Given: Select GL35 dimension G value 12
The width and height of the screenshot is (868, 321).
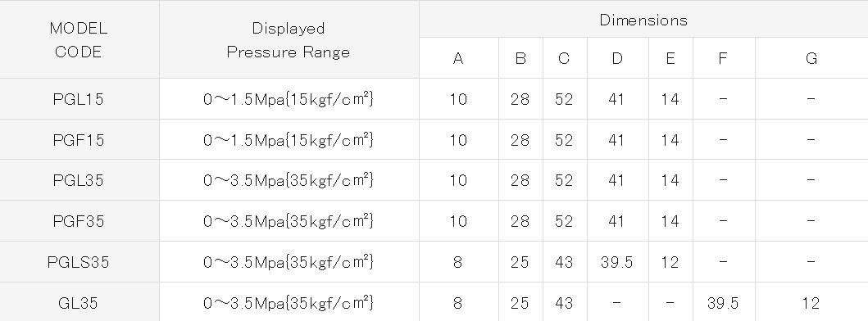Looking at the screenshot, I should click(811, 303).
